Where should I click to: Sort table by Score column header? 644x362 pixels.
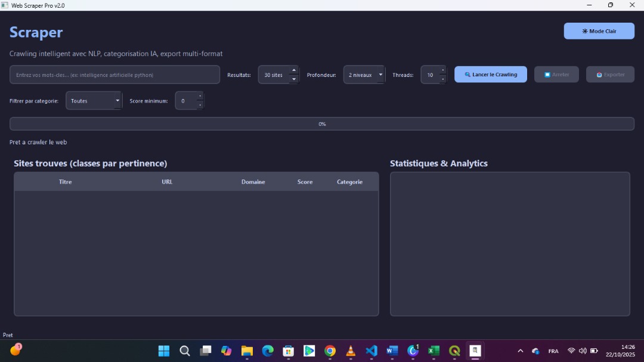click(305, 182)
